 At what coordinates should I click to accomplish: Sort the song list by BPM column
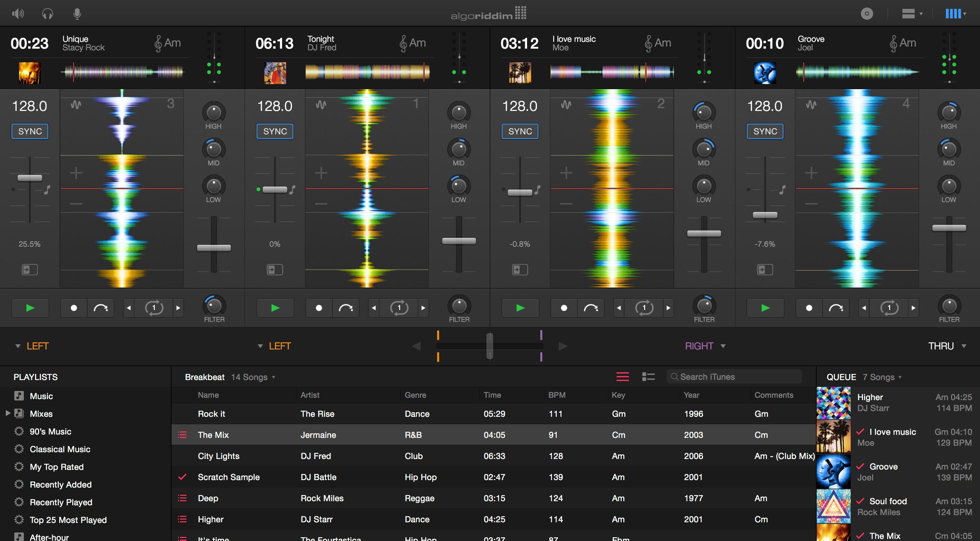click(x=557, y=395)
